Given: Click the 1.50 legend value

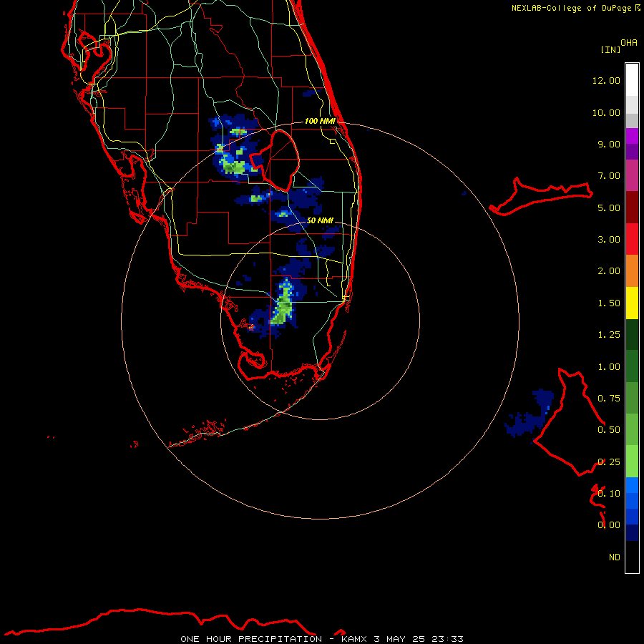Looking at the screenshot, I should pyautogui.click(x=609, y=303).
